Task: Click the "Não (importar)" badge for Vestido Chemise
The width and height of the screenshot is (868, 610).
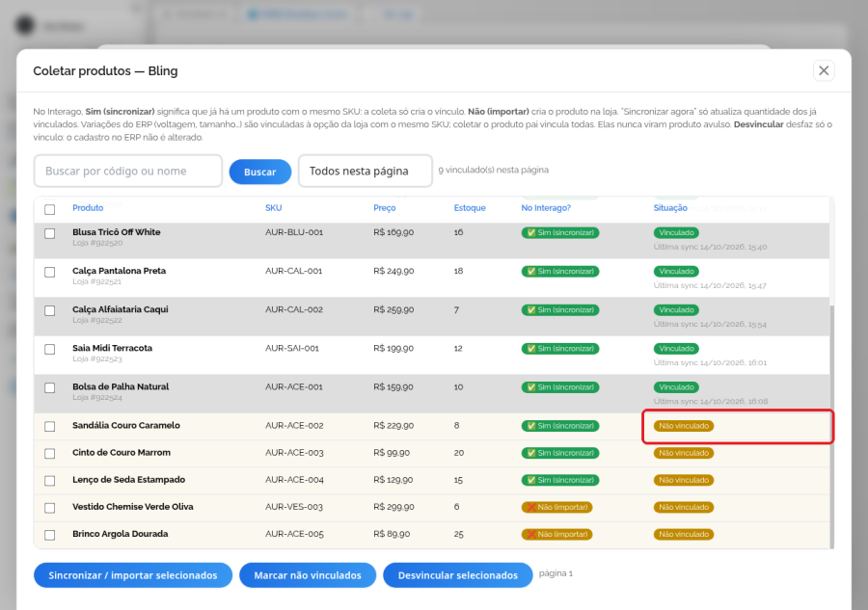Action: click(x=556, y=507)
